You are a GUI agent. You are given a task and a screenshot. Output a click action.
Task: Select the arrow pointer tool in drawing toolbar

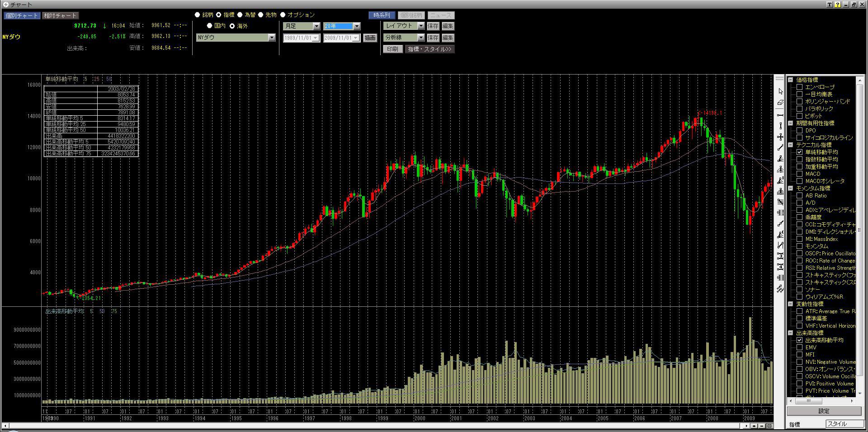780,92
